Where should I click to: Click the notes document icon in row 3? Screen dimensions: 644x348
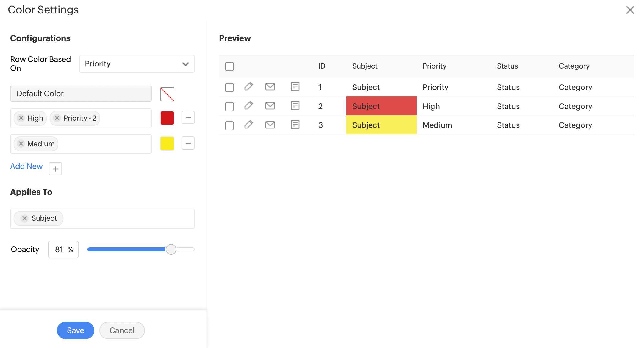pos(295,125)
